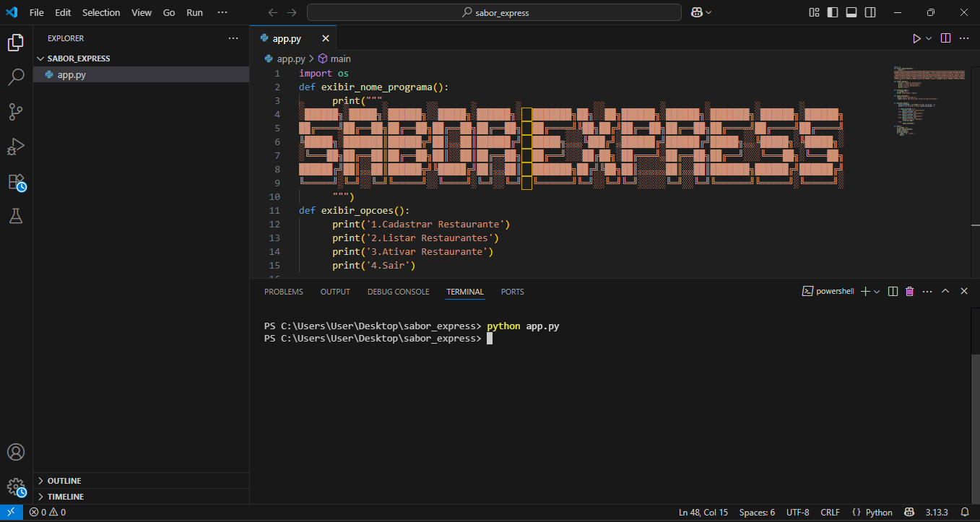The image size is (980, 522).
Task: Close the app.py editor tab
Action: 326,38
